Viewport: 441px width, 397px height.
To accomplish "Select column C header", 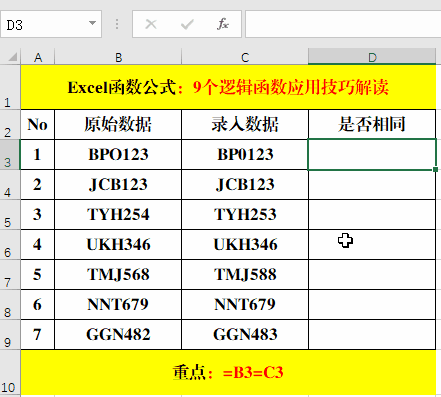I will point(245,57).
